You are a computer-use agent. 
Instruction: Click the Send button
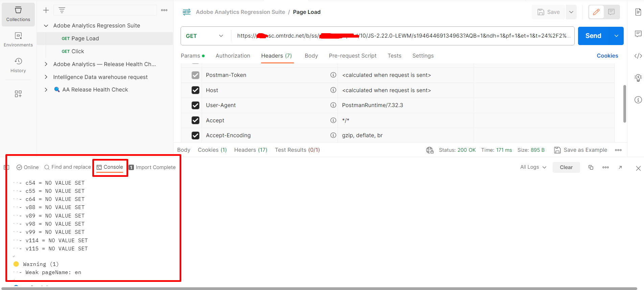pos(593,36)
